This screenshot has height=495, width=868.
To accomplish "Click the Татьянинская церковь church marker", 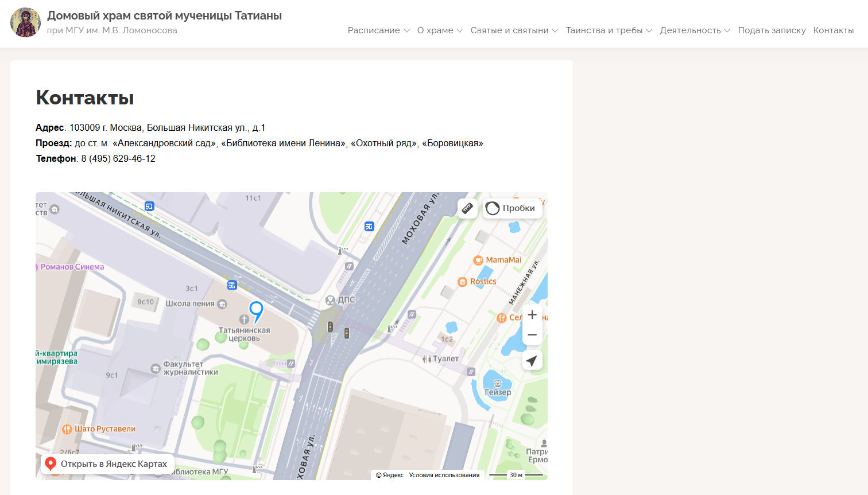I will pyautogui.click(x=244, y=329).
